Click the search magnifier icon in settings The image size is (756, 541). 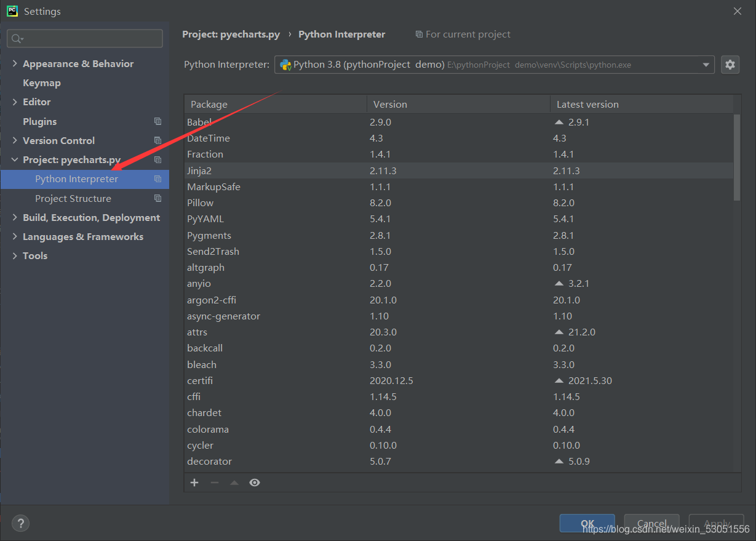[x=17, y=39]
